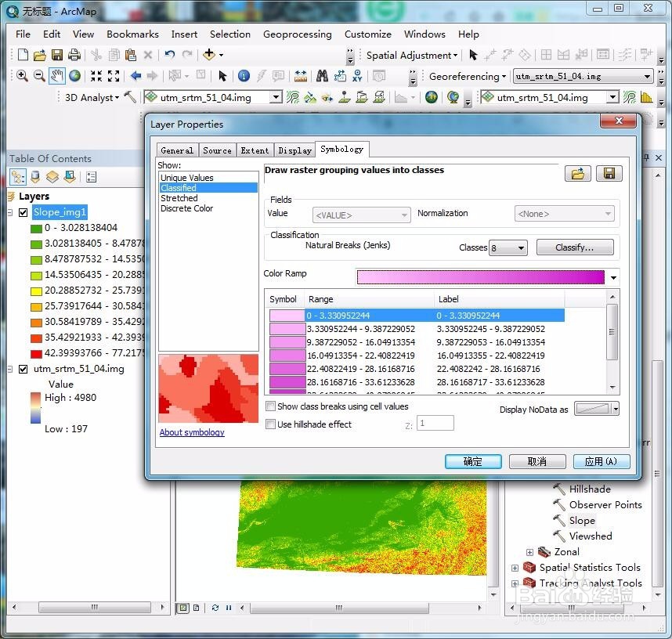Click the Classify... button
This screenshot has width=672, height=639.
tap(575, 247)
